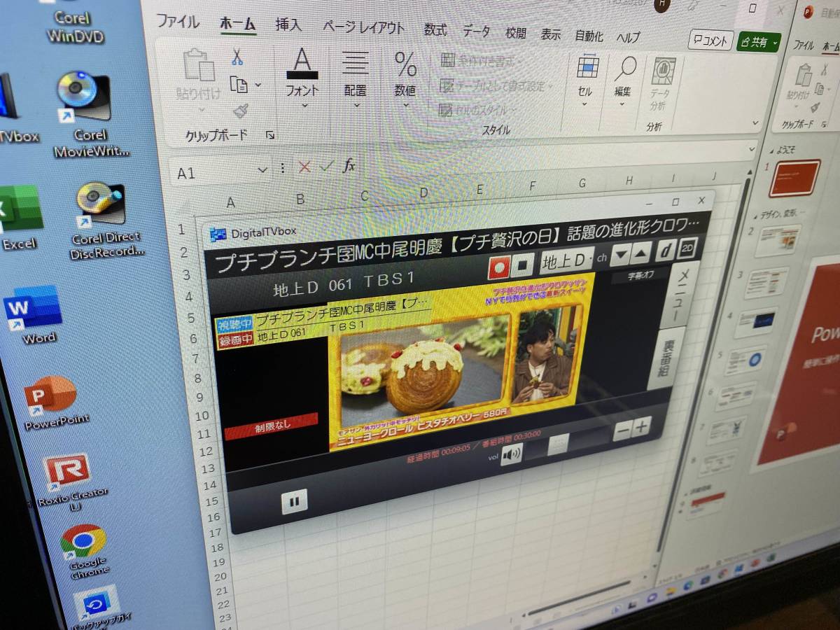Open Excel 表示 ribbon tab

551,34
